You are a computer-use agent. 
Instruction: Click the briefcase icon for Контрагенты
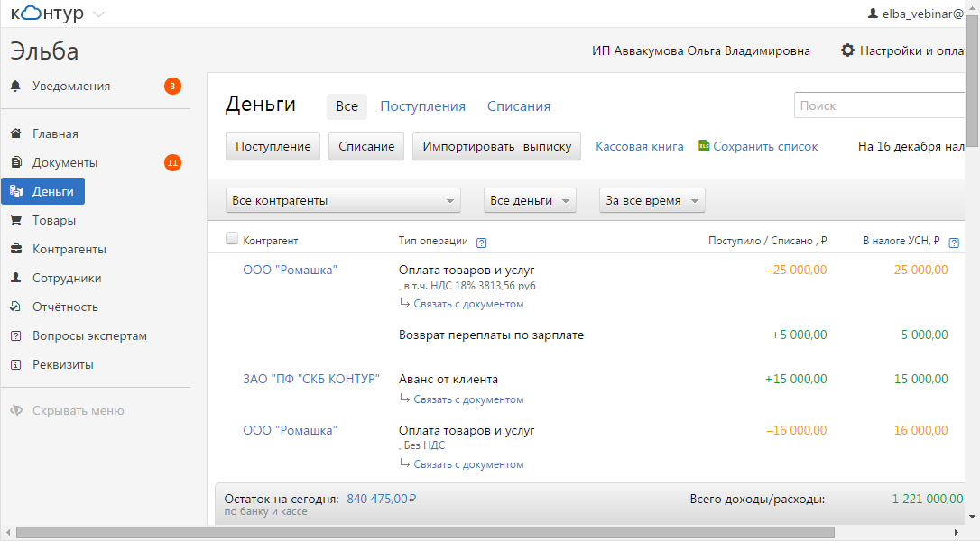click(x=16, y=249)
